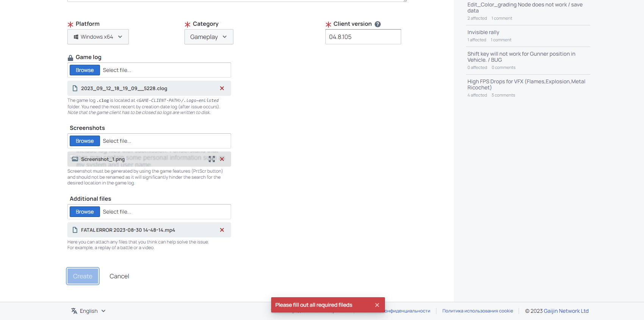This screenshot has width=644, height=320.
Task: Cancel the report form
Action: click(119, 276)
